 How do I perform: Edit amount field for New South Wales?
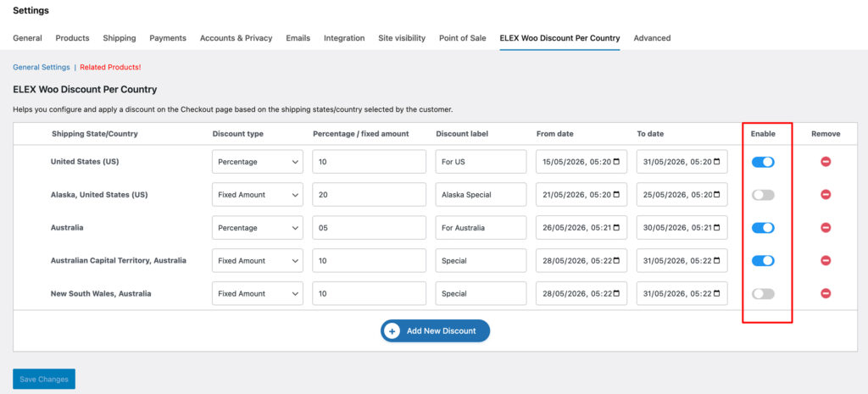click(x=370, y=294)
